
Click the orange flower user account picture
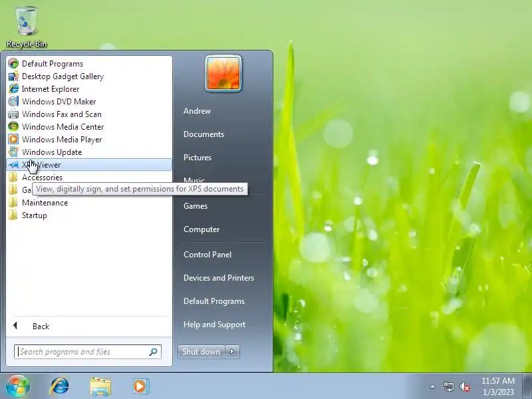223,73
